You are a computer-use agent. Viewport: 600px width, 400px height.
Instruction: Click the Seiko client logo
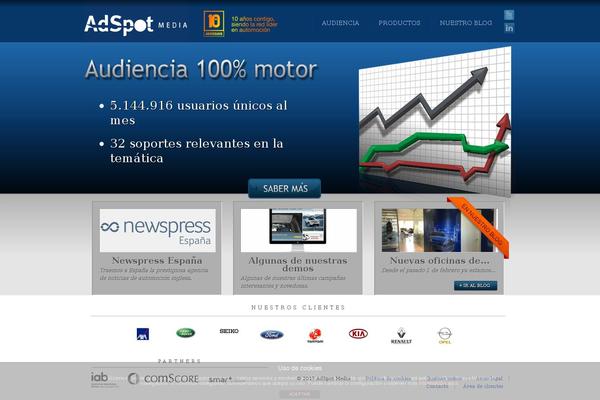229,331
